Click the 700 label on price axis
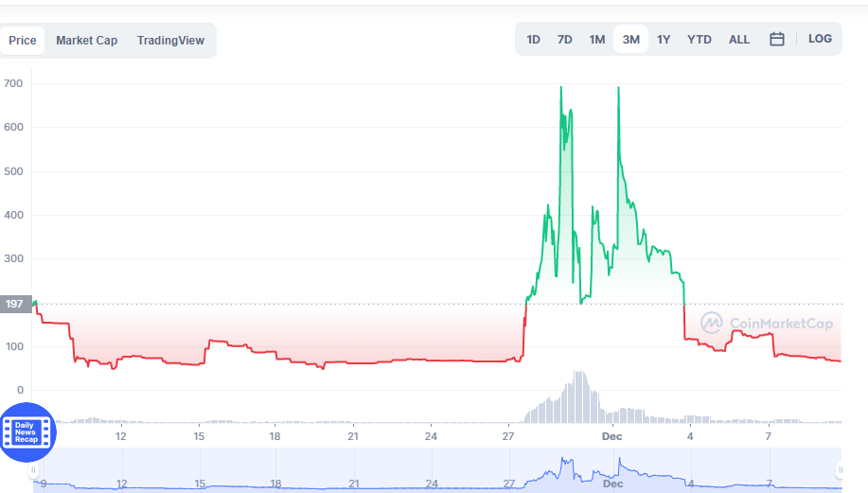 pyautogui.click(x=13, y=83)
